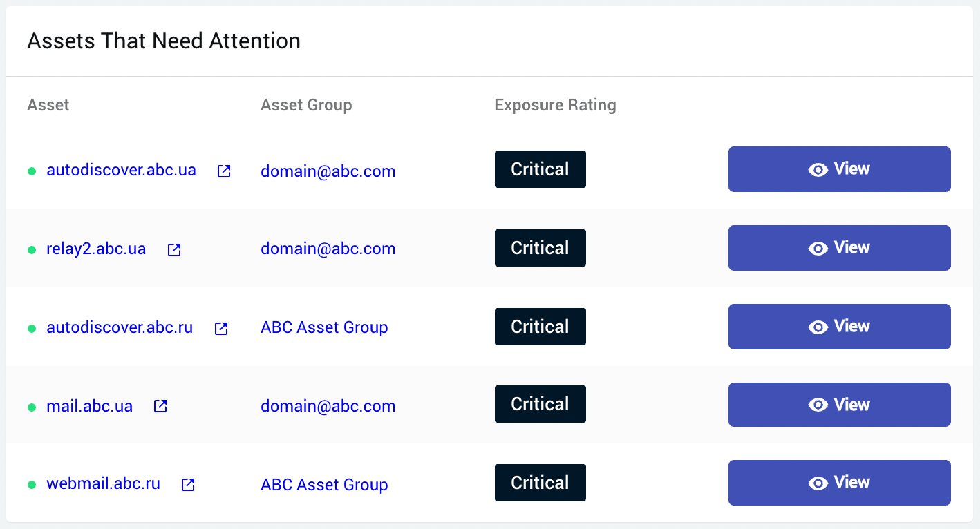Click the Critical badge in the relay2.abc.ua row
Screen dimensions: 980x529
click(540, 248)
